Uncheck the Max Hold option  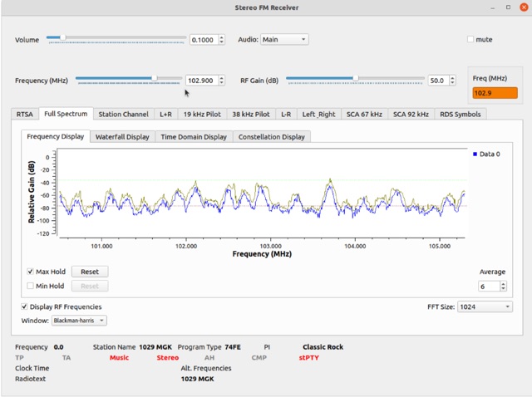point(31,272)
